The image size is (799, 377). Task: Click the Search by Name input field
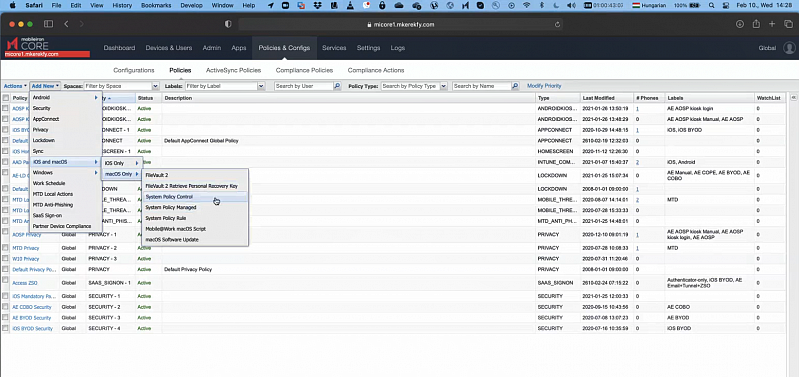click(x=482, y=86)
